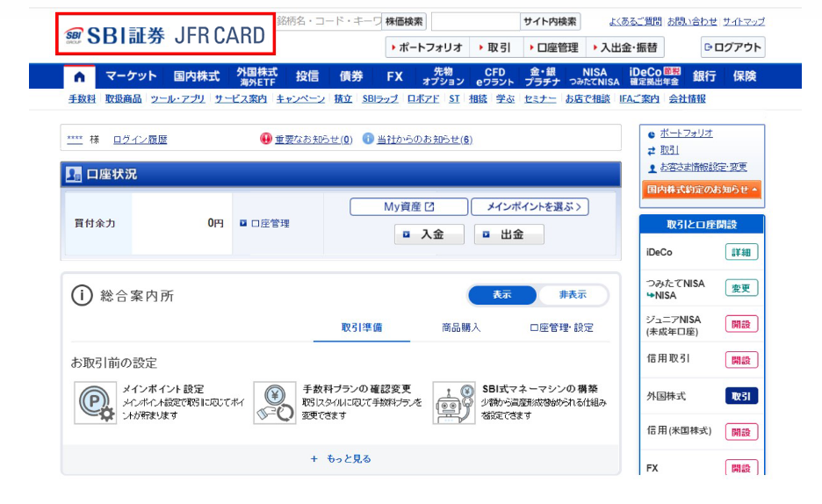Hide the 総合案内所 section with 非表示
Image resolution: width=822 pixels, height=504 pixels.
coord(573,295)
